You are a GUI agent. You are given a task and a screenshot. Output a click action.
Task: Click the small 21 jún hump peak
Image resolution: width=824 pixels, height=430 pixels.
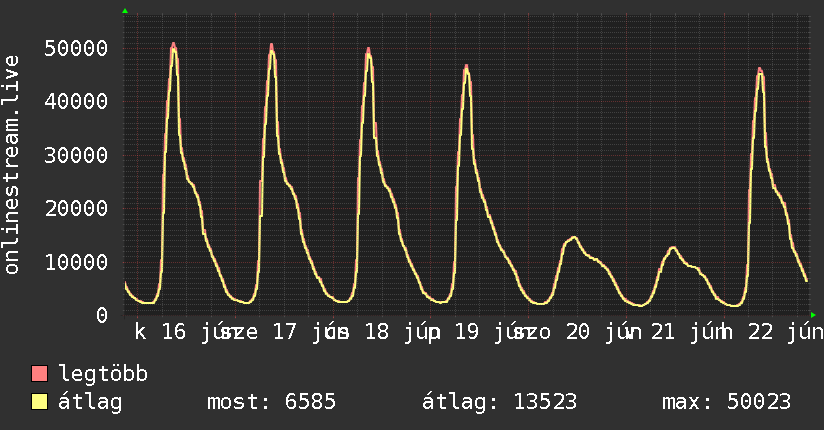coord(673,248)
